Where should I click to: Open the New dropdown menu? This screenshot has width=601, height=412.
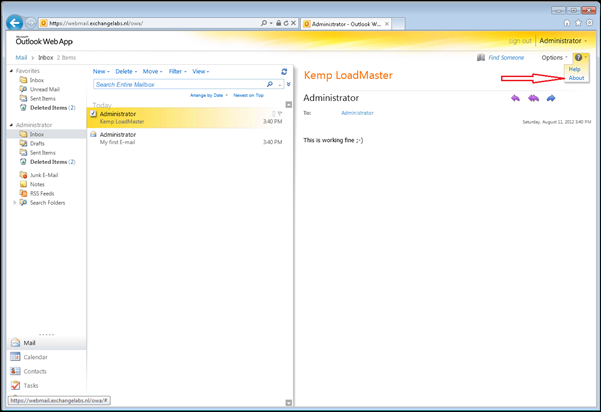[x=101, y=72]
